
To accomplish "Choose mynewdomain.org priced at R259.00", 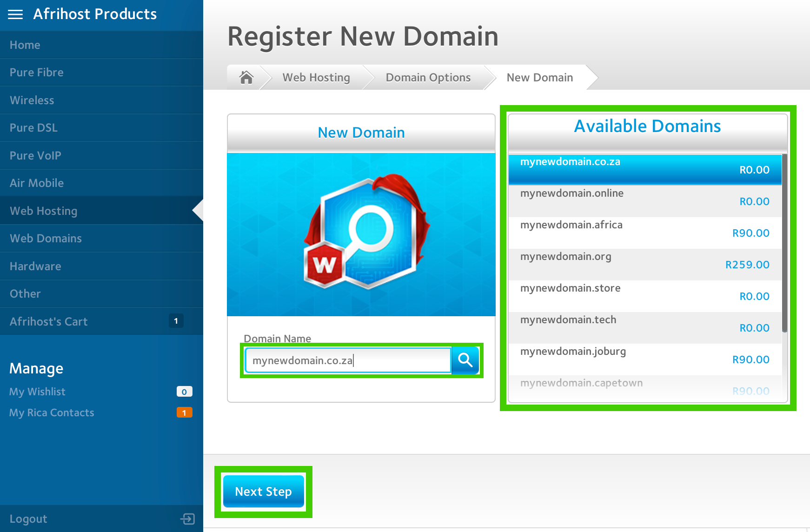I will (644, 264).
